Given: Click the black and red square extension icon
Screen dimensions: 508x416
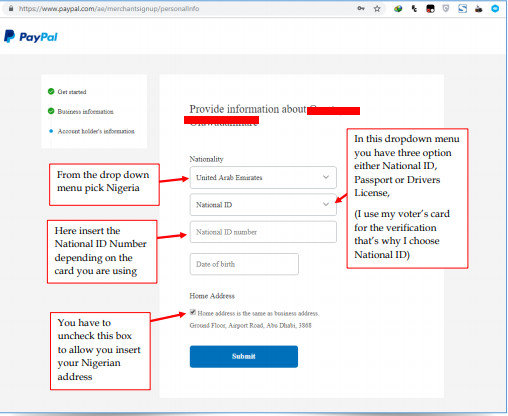Looking at the screenshot, I should click(x=430, y=9).
